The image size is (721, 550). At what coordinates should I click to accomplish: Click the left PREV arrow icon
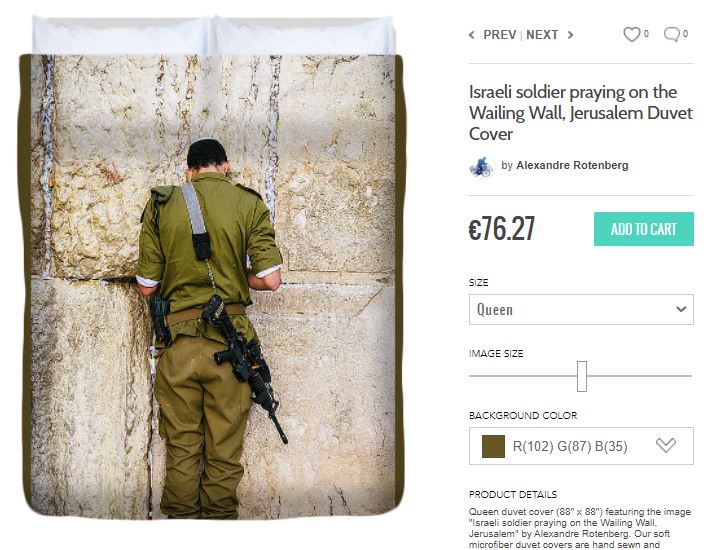point(472,35)
